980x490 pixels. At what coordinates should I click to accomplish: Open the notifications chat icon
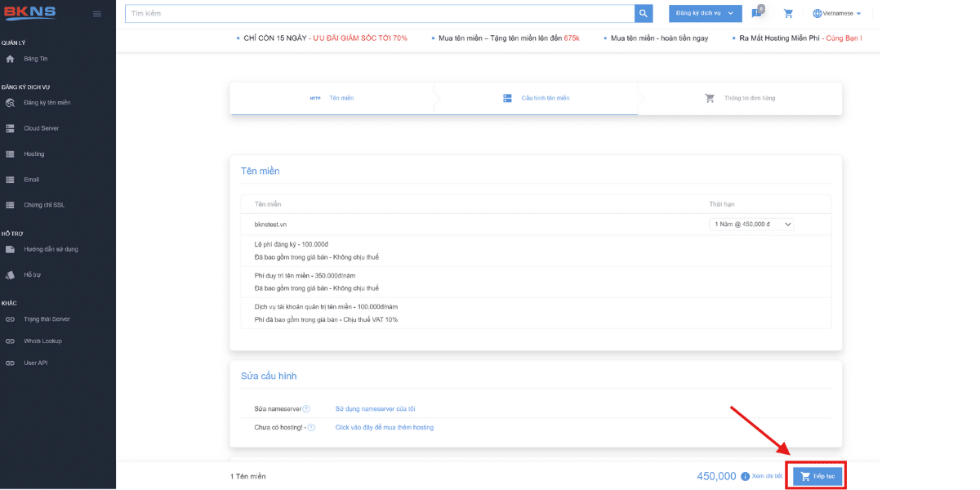point(757,13)
